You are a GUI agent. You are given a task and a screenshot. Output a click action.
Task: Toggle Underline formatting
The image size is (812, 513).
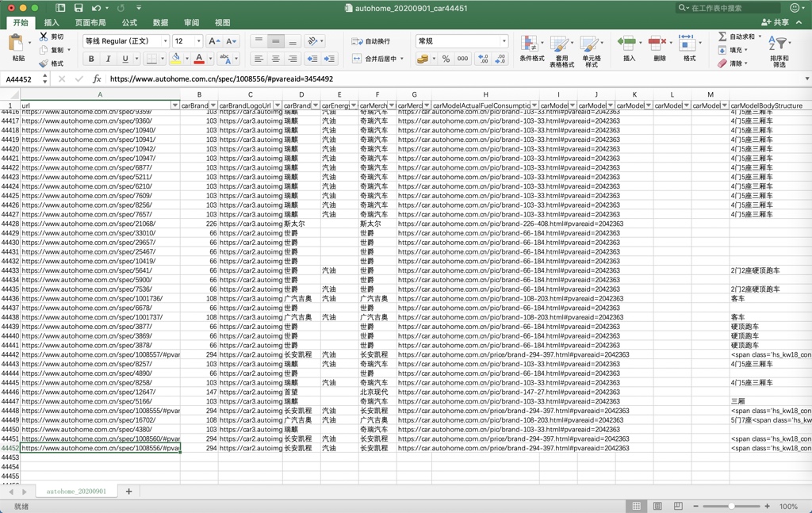[x=124, y=59]
